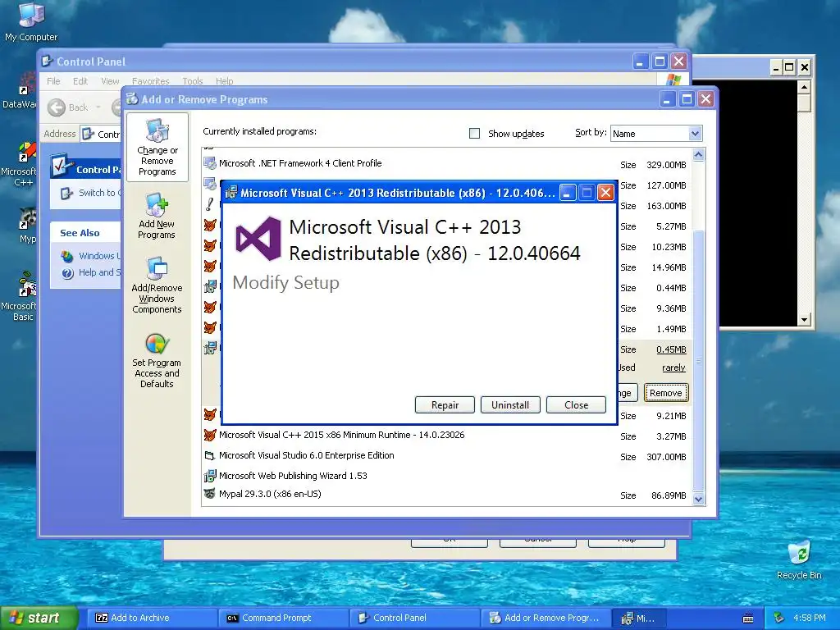Click the Add or Remove Programs title bar icon
This screenshot has width=840, height=630.
coord(132,98)
